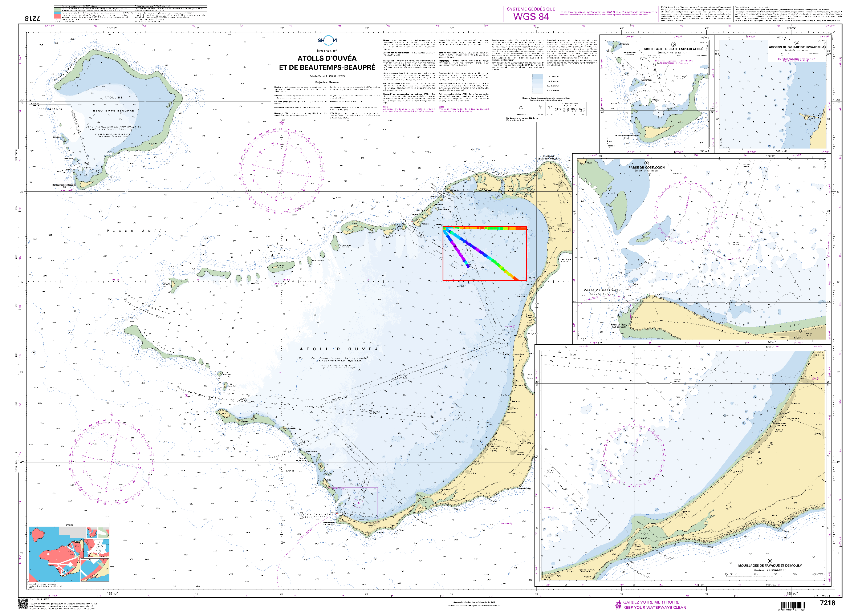Click center of upper magenta compass rose
This screenshot has height=616, width=858.
(281, 171)
